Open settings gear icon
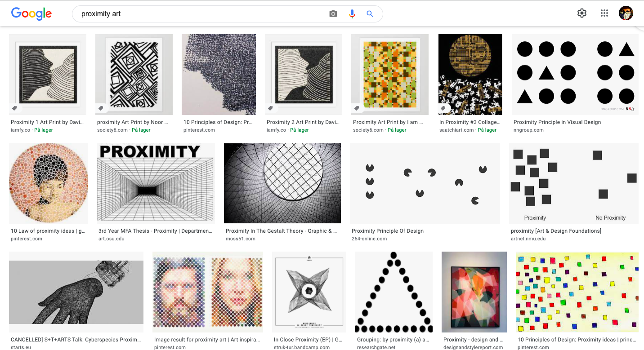This screenshot has width=644, height=350. point(582,13)
